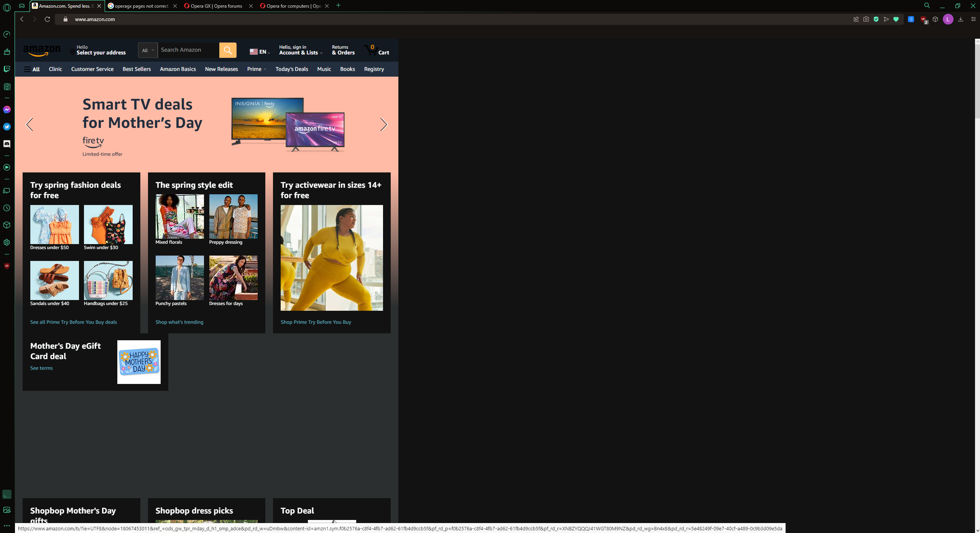
Task: Expand Account & Lists dropdown
Action: (x=301, y=50)
